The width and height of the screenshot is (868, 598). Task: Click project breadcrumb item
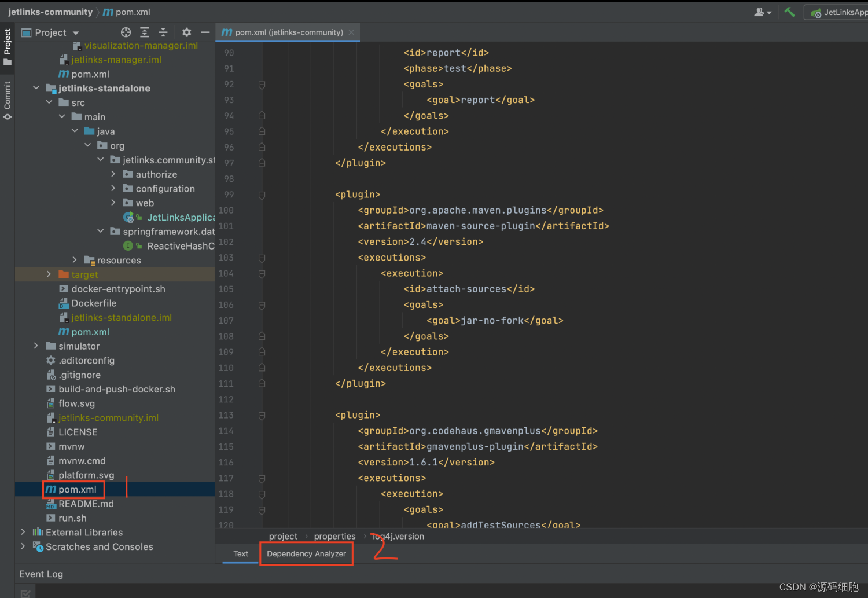(283, 537)
